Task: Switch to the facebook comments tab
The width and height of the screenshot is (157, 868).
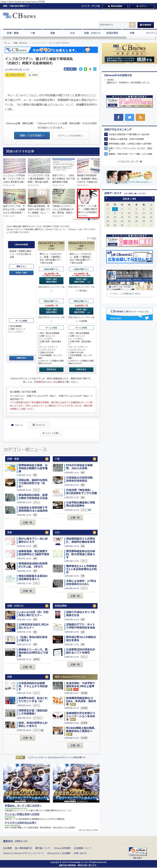Action: [x=39, y=425]
